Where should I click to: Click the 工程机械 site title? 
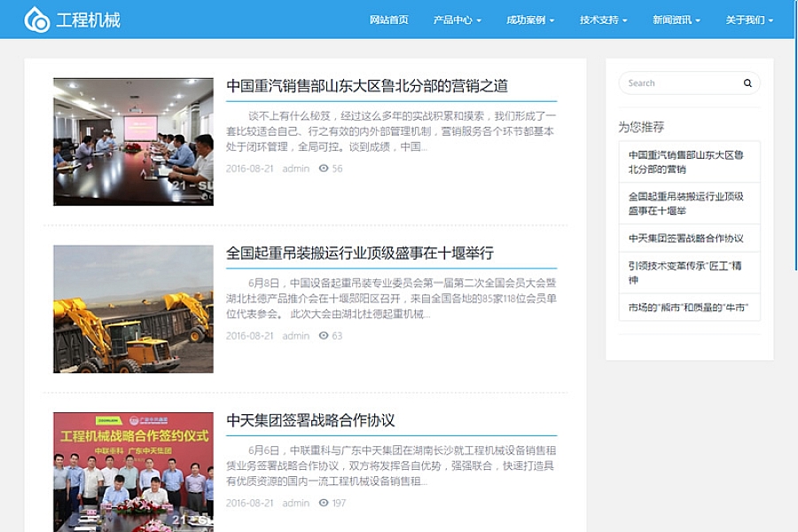click(88, 20)
